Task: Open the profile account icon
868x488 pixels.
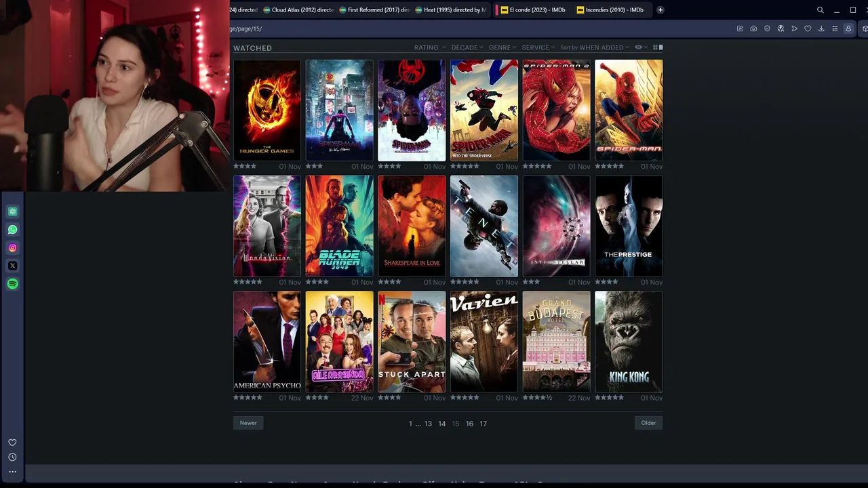Action: pos(848,28)
